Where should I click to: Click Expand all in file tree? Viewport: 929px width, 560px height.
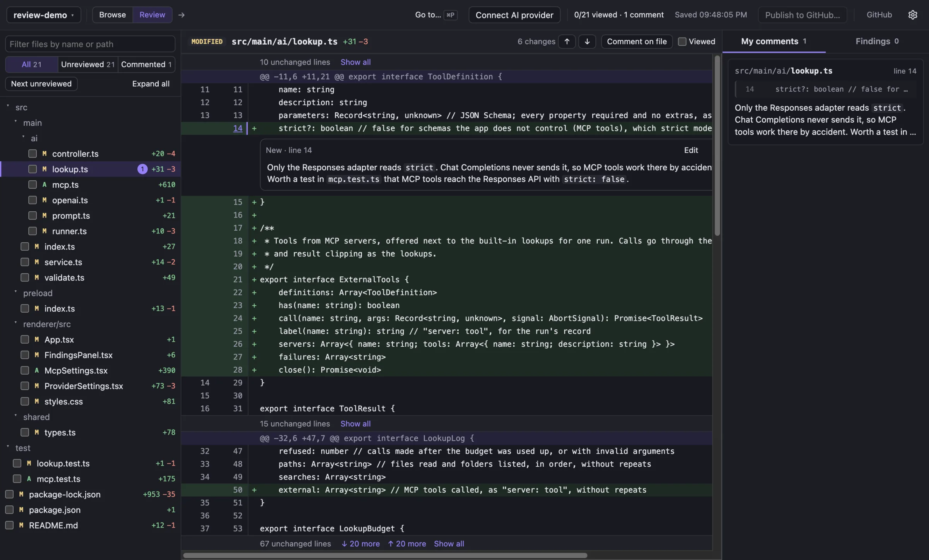click(x=151, y=84)
